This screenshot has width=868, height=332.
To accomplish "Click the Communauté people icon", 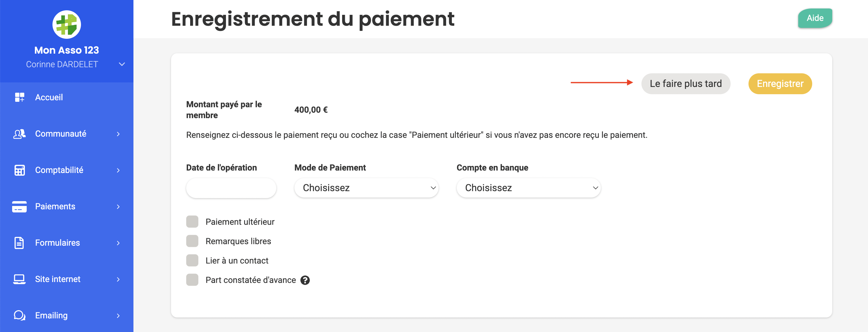I will pos(19,134).
